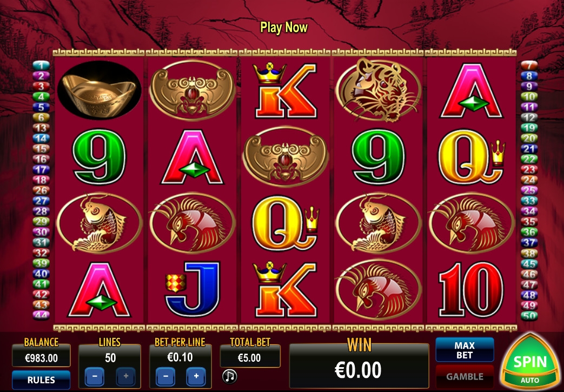The image size is (564, 392).
Task: Click the balance amount field
Action: (41, 358)
